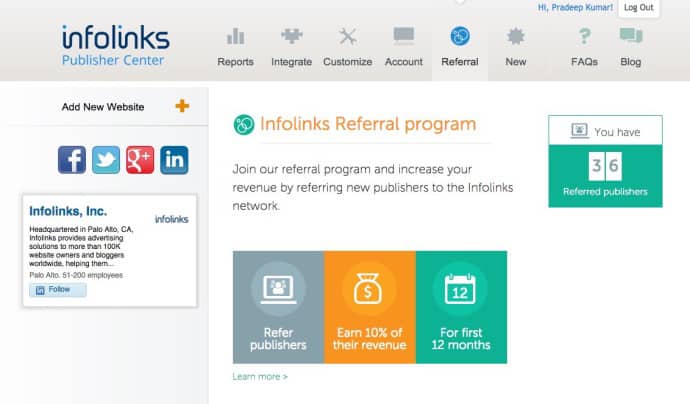Click the Referred publishers label
Image resolution: width=690 pixels, height=404 pixels.
(x=605, y=192)
